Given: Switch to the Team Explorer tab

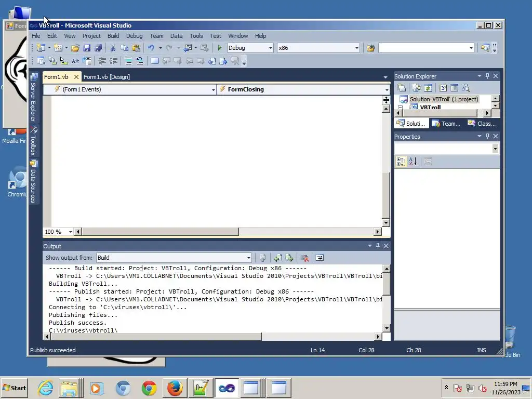Looking at the screenshot, I should coord(447,124).
